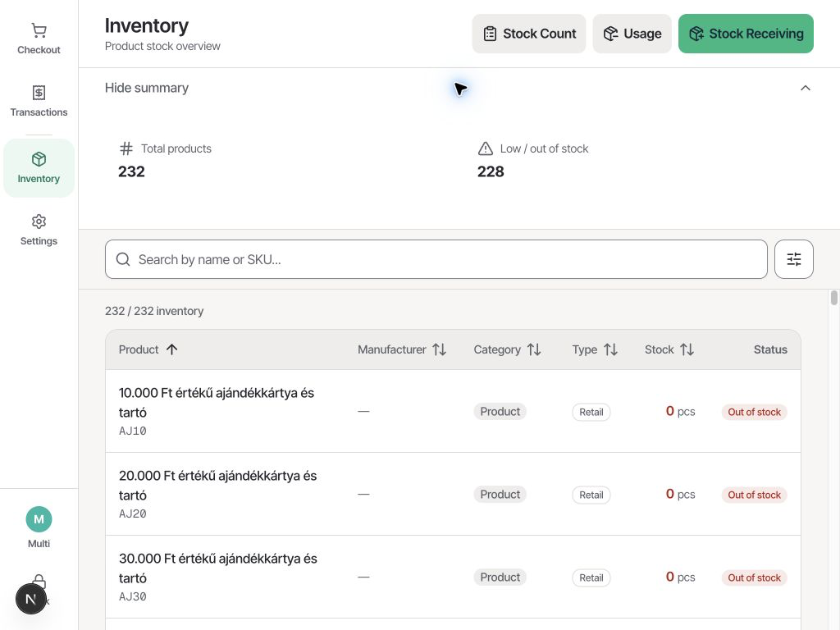Image resolution: width=840 pixels, height=630 pixels.
Task: Click the Product stock overview subtitle
Action: pos(162,46)
